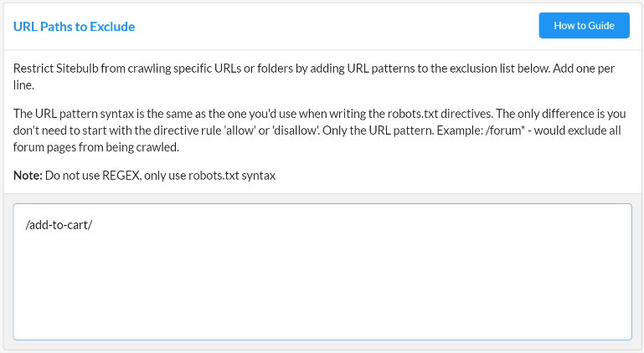Click the How to Guide button
This screenshot has height=353, width=644.
pos(583,26)
